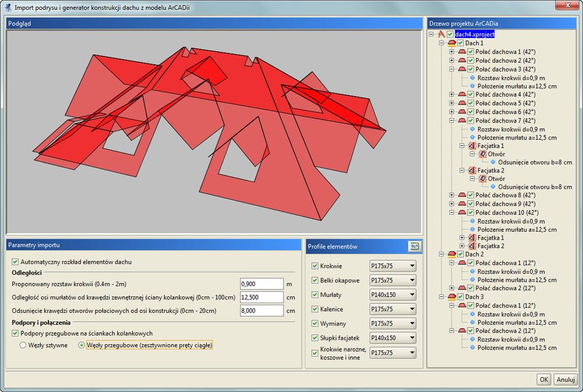Click the slope icon of Połać dachowa 9 (42°)

point(462,204)
